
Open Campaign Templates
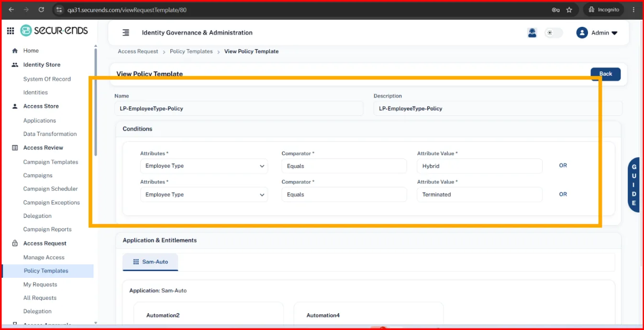tap(51, 162)
